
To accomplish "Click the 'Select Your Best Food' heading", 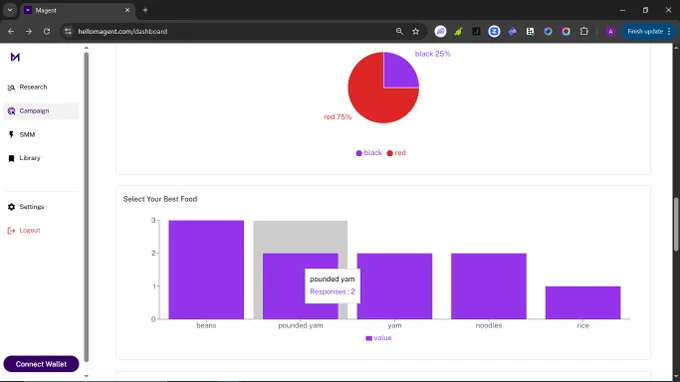I will click(x=160, y=199).
